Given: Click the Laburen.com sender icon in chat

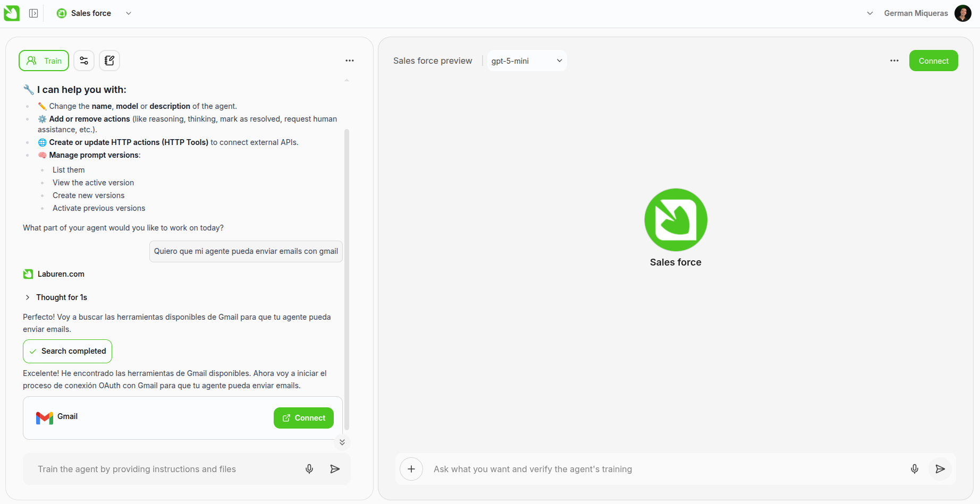Looking at the screenshot, I should tap(28, 274).
